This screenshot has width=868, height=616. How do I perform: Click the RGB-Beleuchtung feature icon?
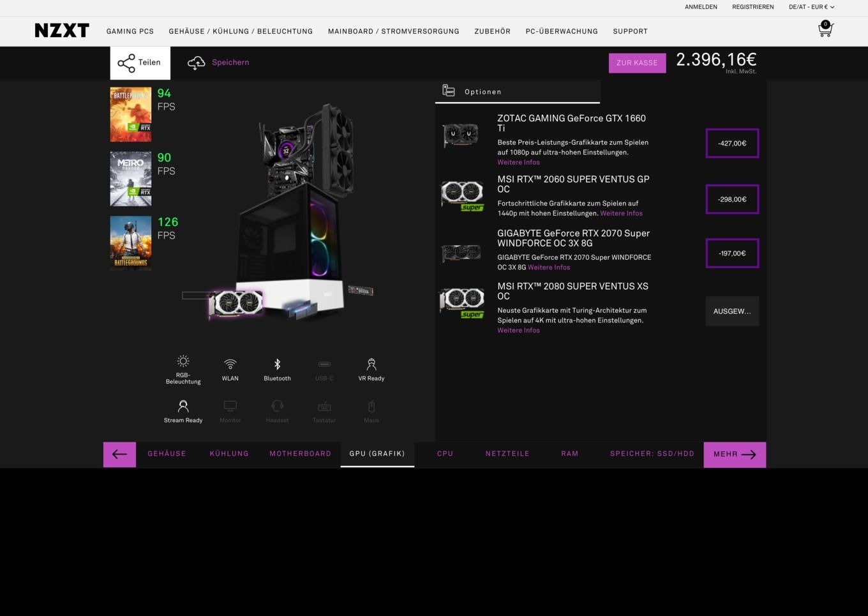coord(183,361)
